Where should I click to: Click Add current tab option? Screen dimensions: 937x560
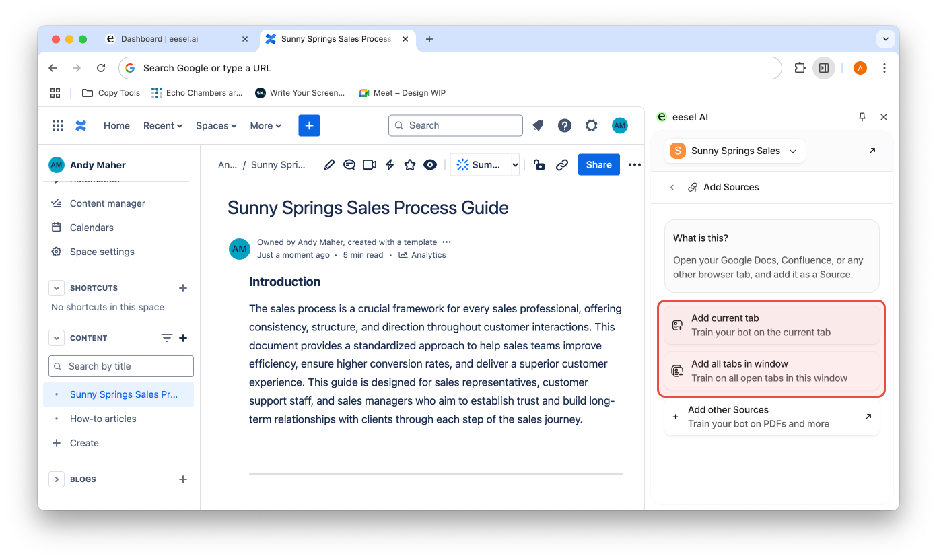772,325
